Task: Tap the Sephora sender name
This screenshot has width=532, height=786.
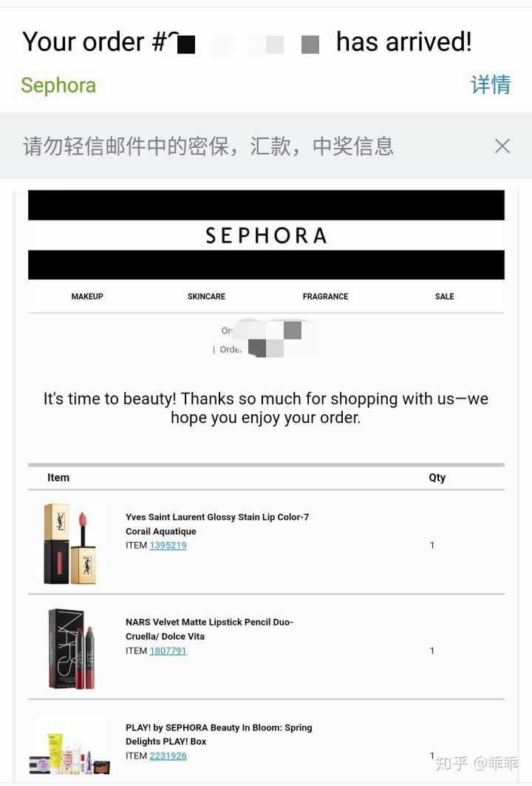Action: 58,85
